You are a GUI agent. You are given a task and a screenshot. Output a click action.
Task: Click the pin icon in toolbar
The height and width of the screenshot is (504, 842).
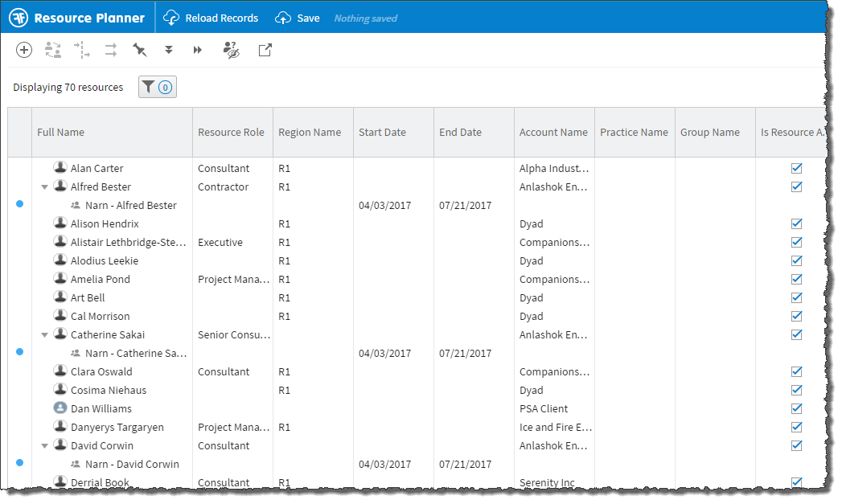(140, 51)
